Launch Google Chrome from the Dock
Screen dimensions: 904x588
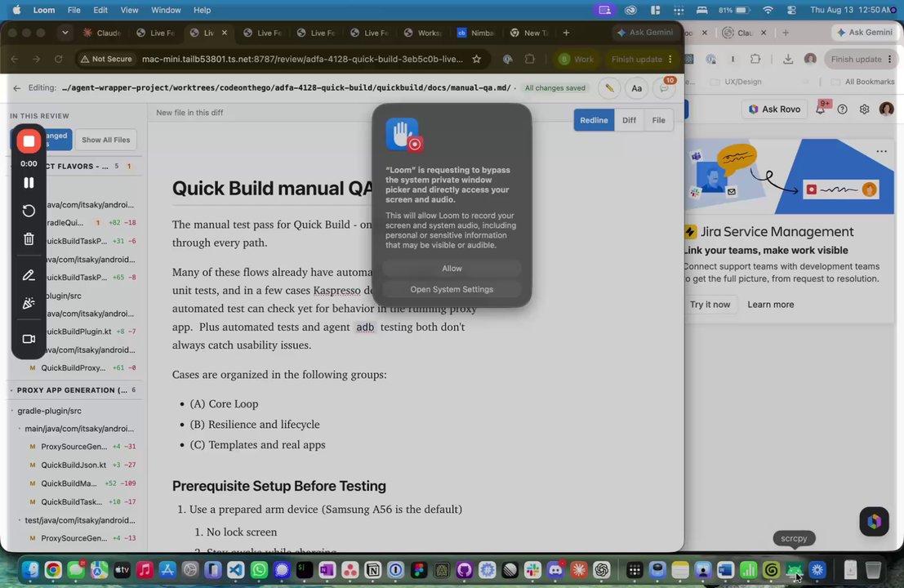point(53,570)
